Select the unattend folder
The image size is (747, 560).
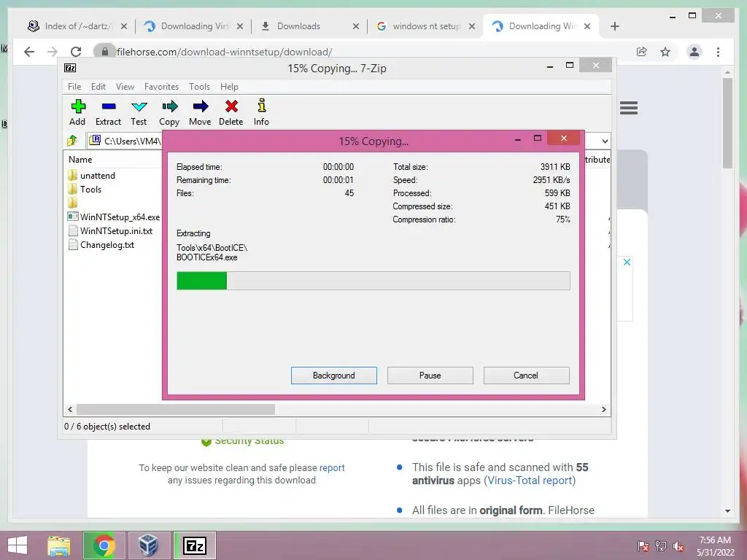coord(98,176)
